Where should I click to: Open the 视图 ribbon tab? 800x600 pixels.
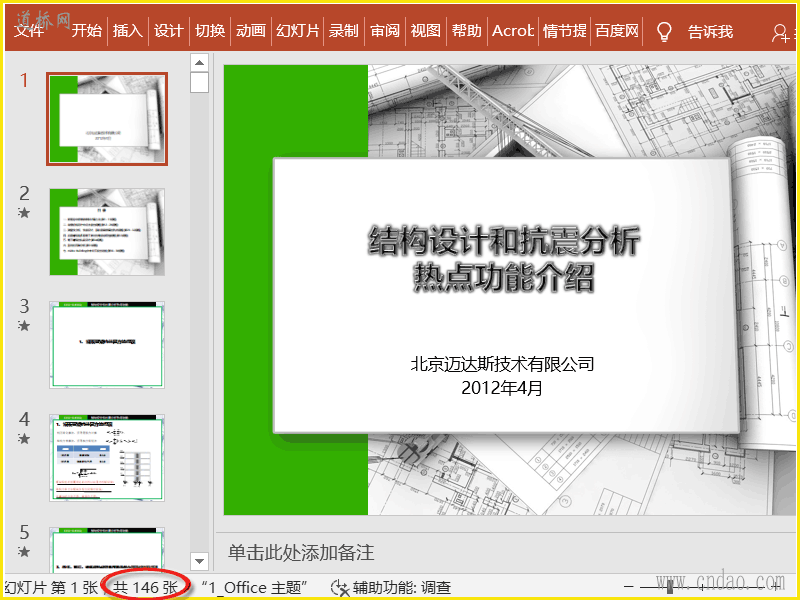tap(426, 31)
